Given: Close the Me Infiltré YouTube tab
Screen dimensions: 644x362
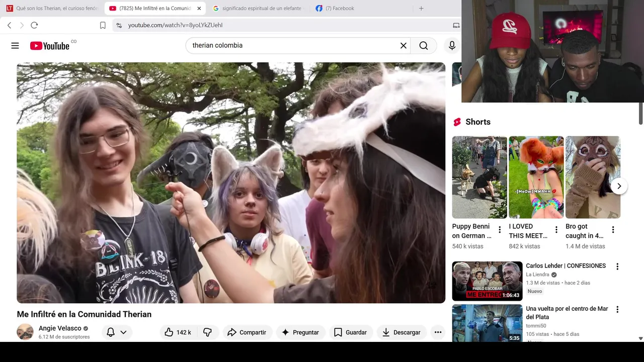Looking at the screenshot, I should point(199,9).
